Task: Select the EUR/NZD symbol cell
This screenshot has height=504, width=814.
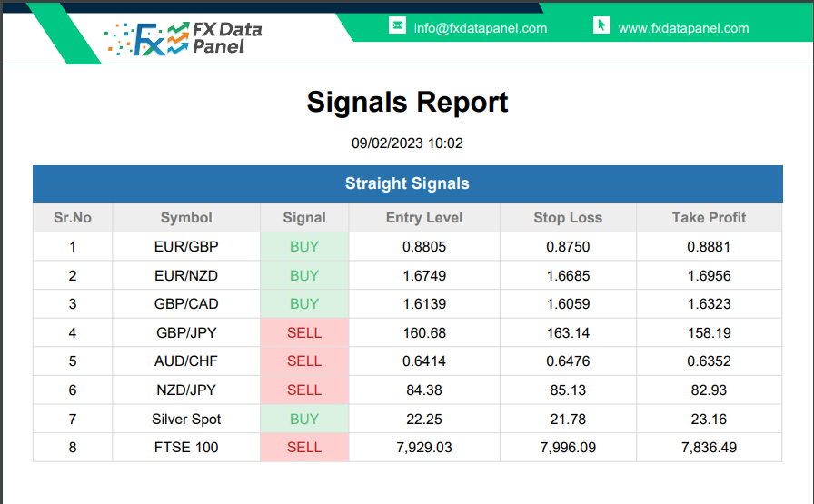Action: click(186, 276)
